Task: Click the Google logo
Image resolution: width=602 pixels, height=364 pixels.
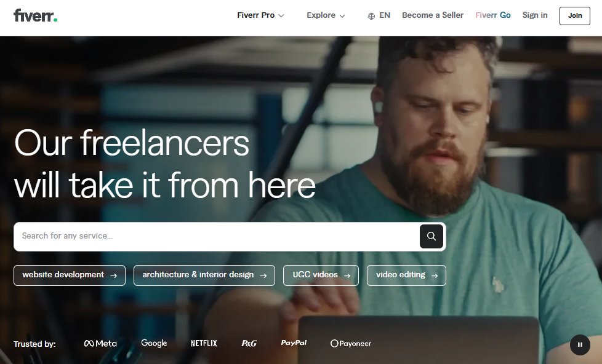Action: [x=154, y=343]
